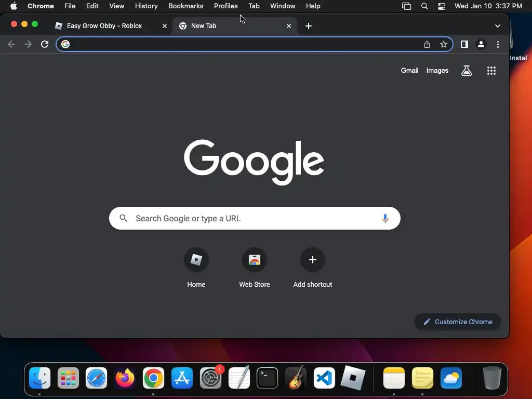Open the History menu
The width and height of the screenshot is (532, 399).
coord(146,6)
